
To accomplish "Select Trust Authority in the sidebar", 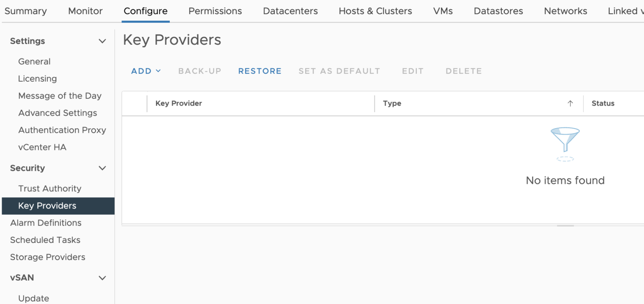I will (x=50, y=188).
